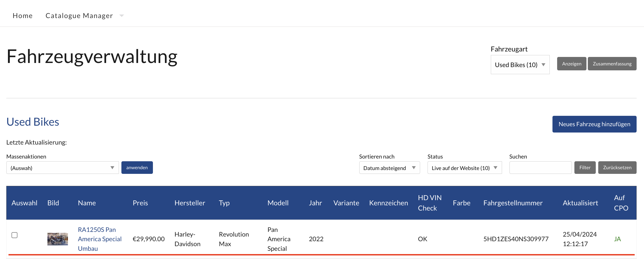
Task: Apply filters with the Filter button
Action: [x=585, y=167]
